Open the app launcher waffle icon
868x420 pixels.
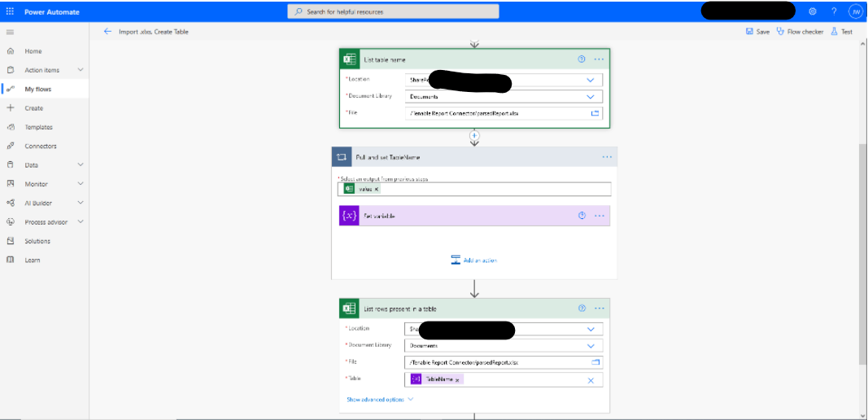pos(10,11)
